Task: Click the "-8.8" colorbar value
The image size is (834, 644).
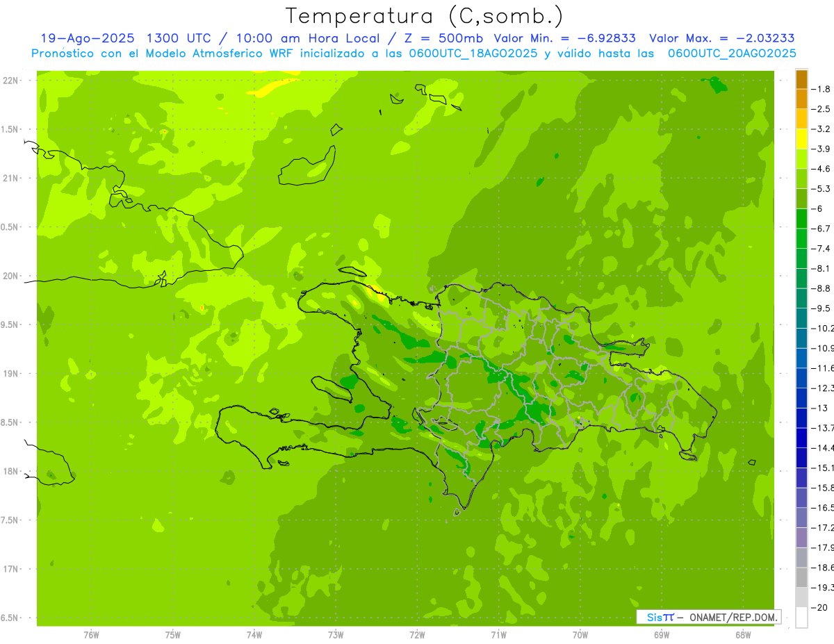Action: [821, 288]
